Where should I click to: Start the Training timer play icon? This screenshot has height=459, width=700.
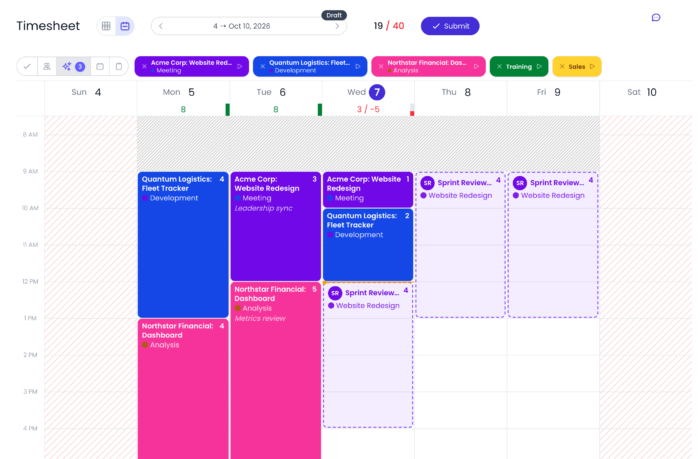pyautogui.click(x=539, y=67)
